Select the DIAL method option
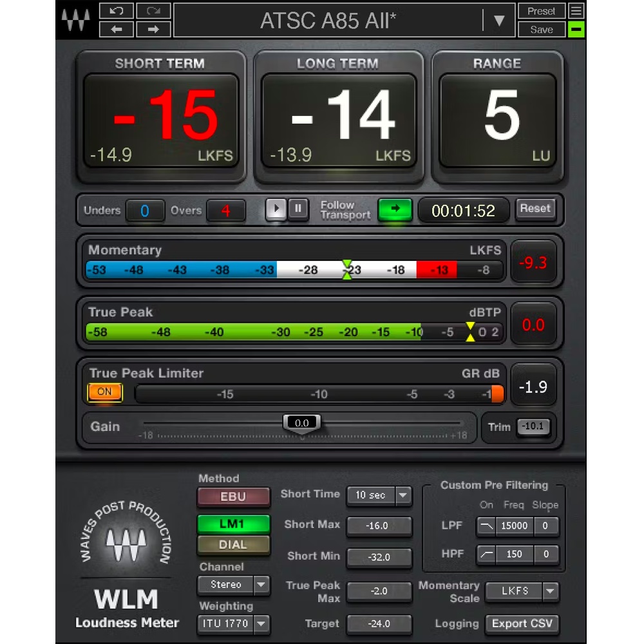Image resolution: width=644 pixels, height=644 pixels. tap(233, 545)
